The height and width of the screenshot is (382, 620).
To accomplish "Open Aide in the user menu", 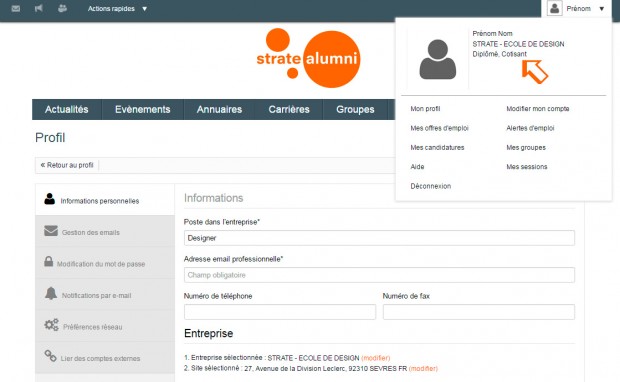I will coord(417,167).
